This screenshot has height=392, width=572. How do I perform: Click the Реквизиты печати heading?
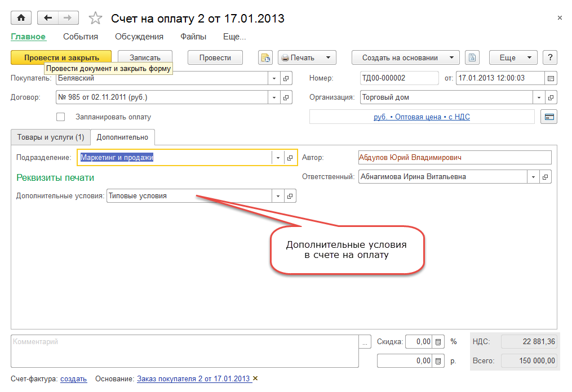55,177
